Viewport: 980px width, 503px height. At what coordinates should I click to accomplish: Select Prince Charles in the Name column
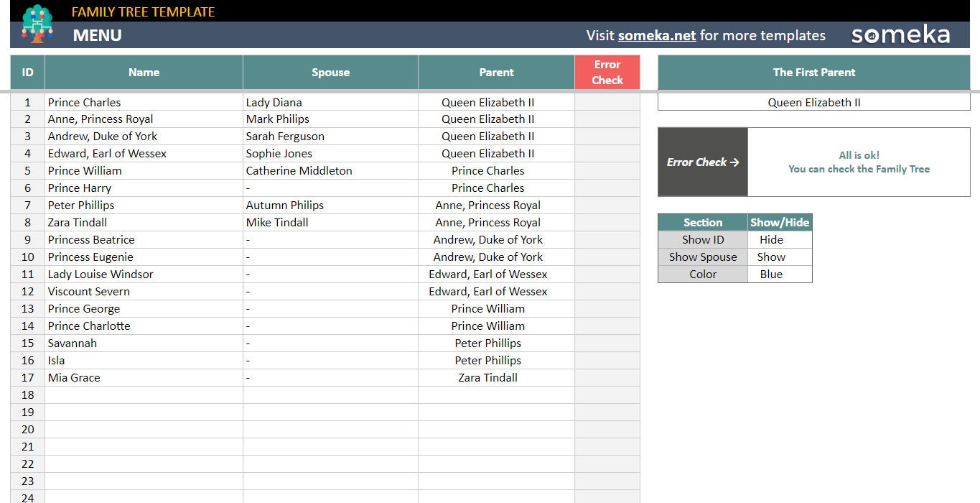point(84,101)
